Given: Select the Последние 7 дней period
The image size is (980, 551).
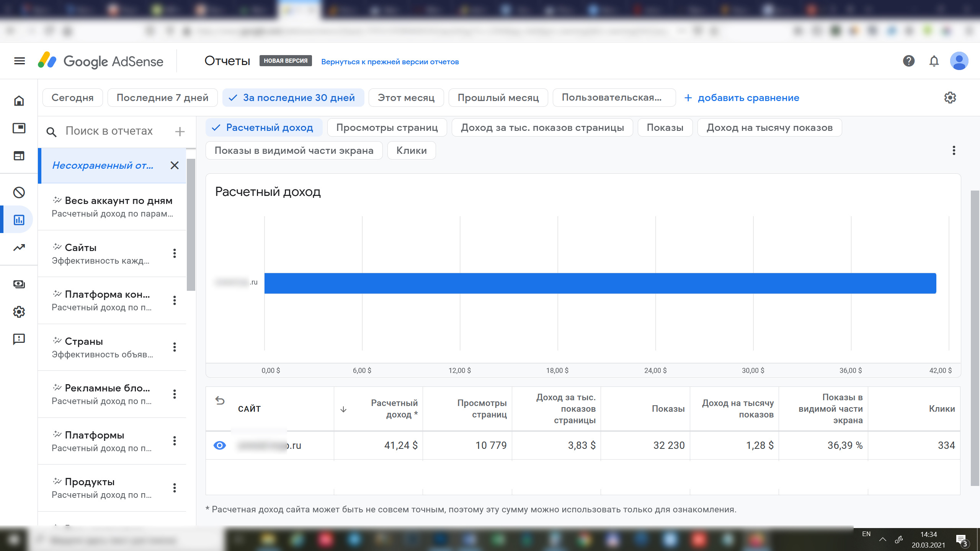Looking at the screenshot, I should 162,98.
